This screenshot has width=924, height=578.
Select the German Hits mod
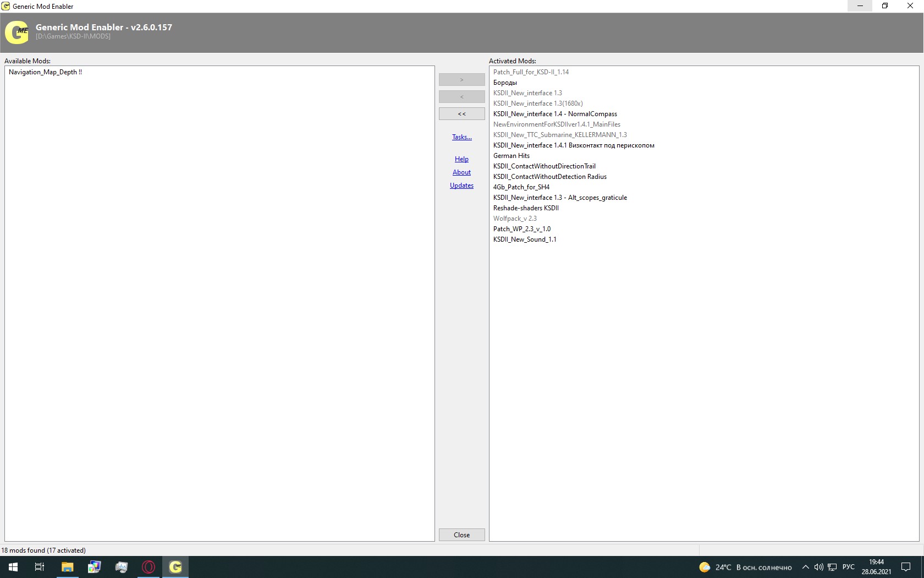[512, 156]
